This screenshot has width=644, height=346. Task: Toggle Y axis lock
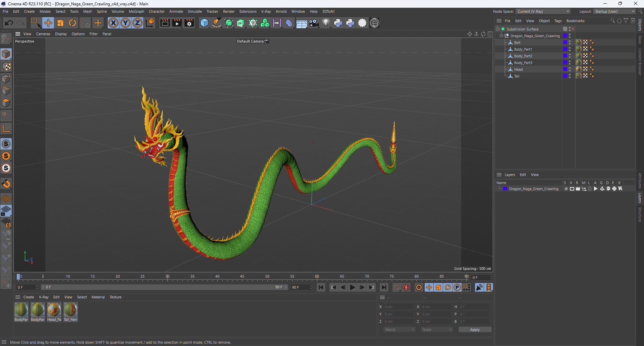tap(125, 23)
